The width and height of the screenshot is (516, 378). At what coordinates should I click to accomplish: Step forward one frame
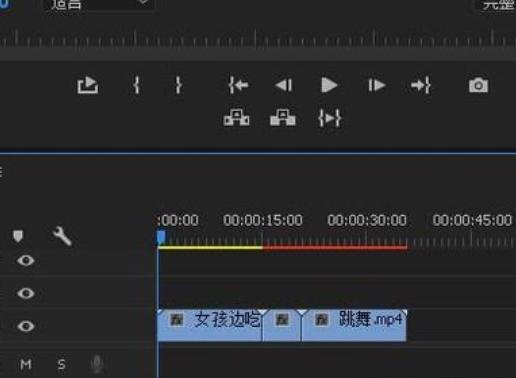377,85
